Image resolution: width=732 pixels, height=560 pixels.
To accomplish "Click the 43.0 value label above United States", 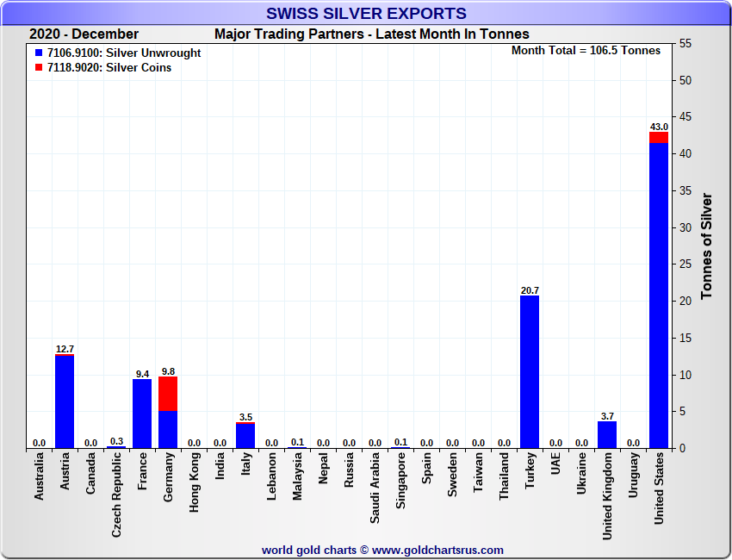I will pyautogui.click(x=659, y=127).
